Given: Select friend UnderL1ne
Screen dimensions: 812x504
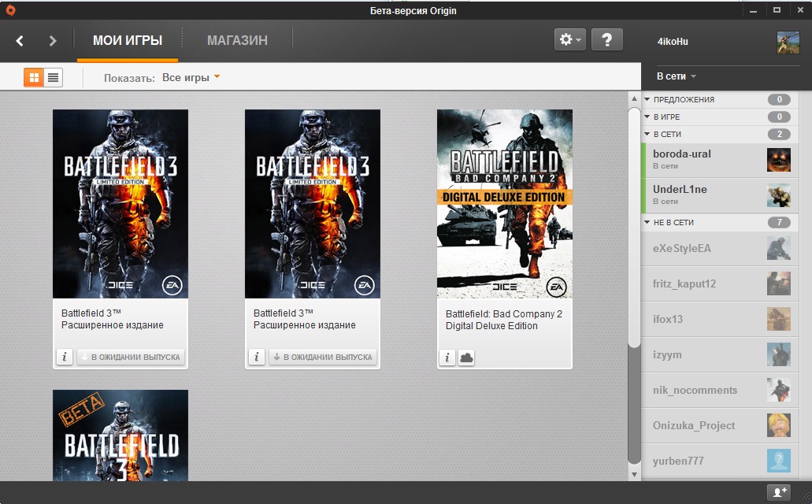Looking at the screenshot, I should tap(719, 195).
